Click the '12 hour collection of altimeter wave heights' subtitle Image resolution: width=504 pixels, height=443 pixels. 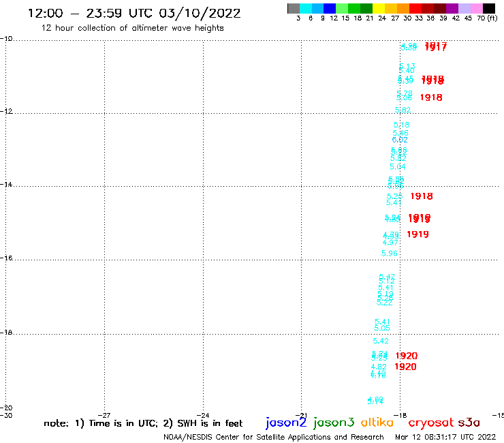coord(132,28)
